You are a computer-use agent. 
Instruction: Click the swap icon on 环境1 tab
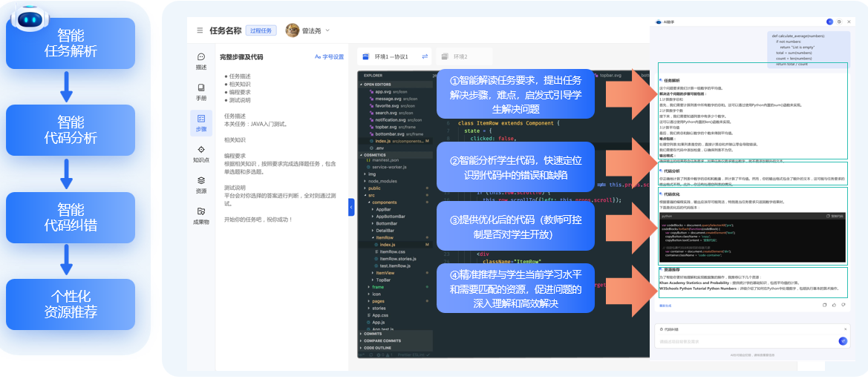425,56
